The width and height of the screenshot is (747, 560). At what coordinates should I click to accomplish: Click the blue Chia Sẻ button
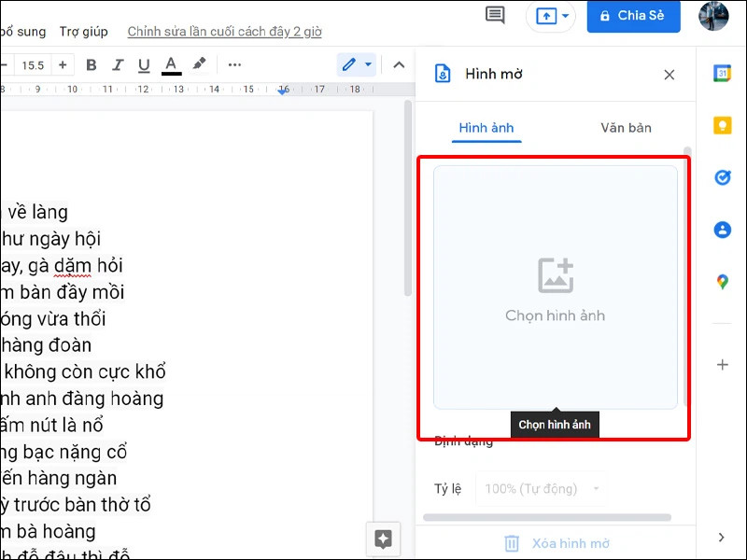point(633,16)
